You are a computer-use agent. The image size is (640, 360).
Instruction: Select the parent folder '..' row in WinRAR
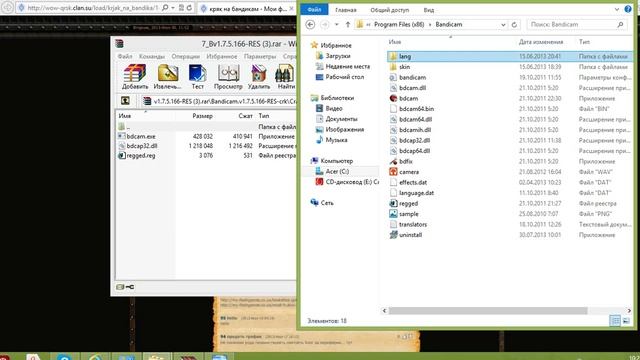coord(206,127)
